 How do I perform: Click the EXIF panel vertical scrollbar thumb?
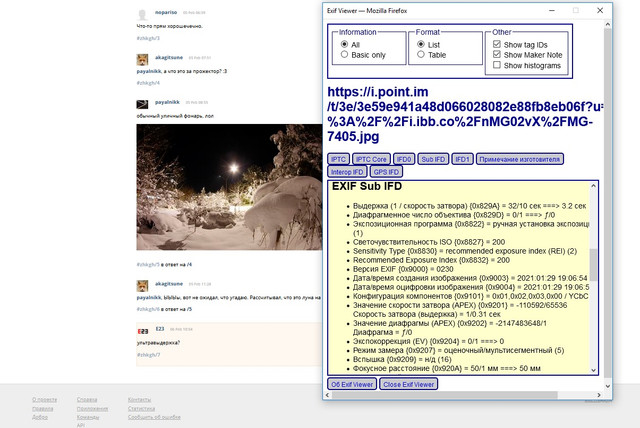pyautogui.click(x=593, y=264)
